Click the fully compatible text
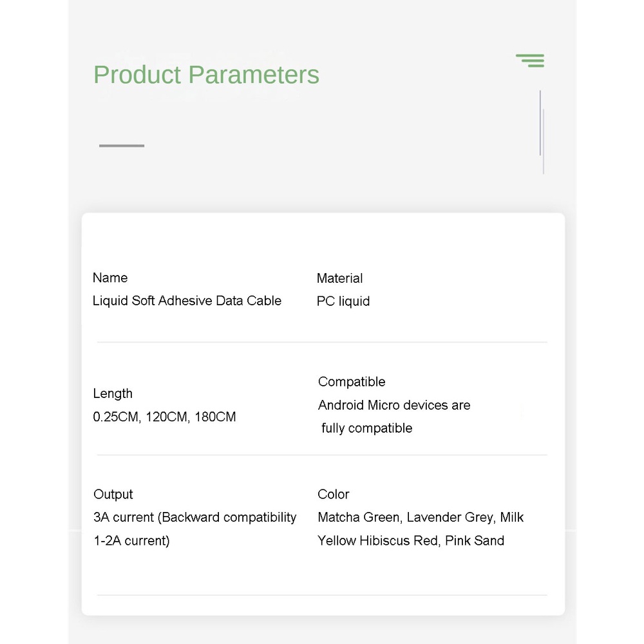This screenshot has height=644, width=644. [366, 428]
